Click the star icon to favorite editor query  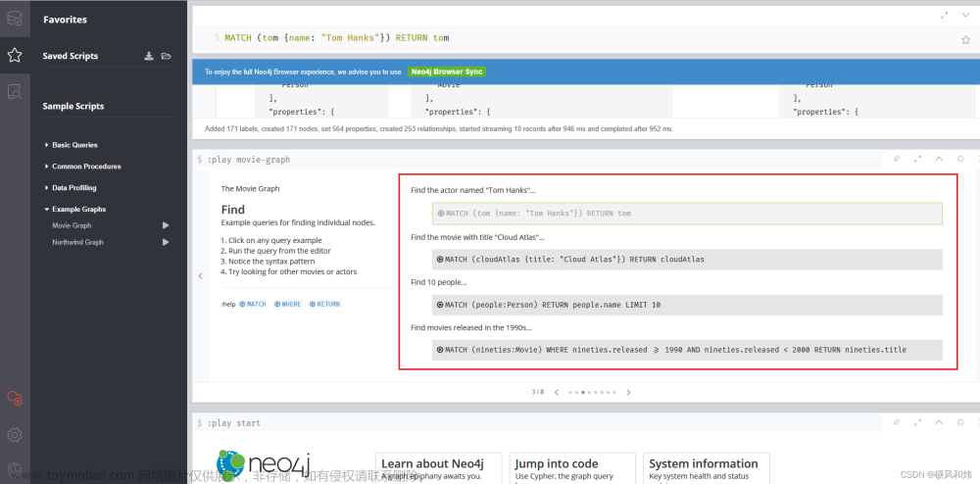pos(965,39)
